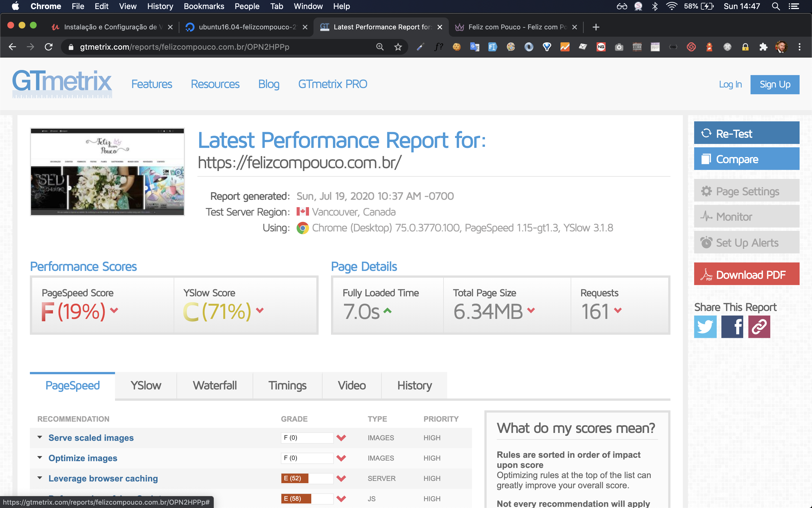
Task: Click the Leverage browser caching E (52) bar
Action: (x=295, y=478)
